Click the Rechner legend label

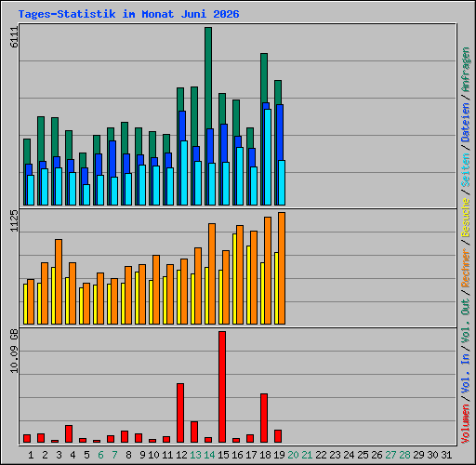tap(466, 268)
